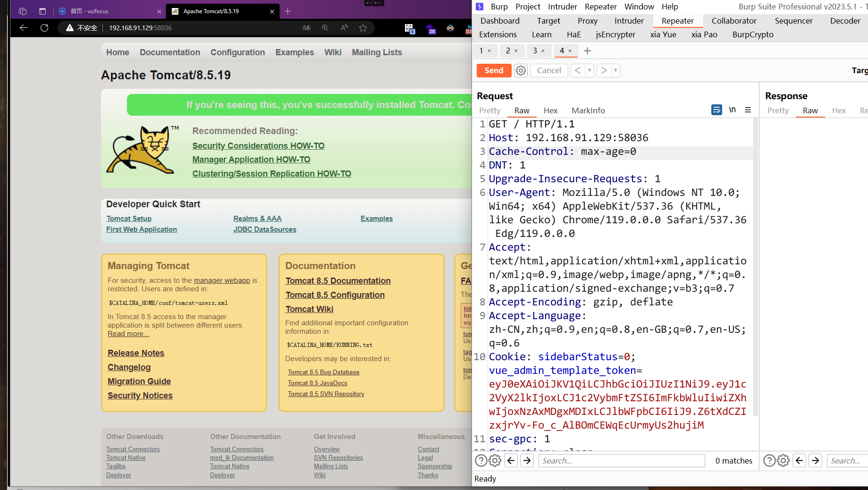Go to previous Request search match
The width and height of the screenshot is (868, 490).
(x=511, y=461)
